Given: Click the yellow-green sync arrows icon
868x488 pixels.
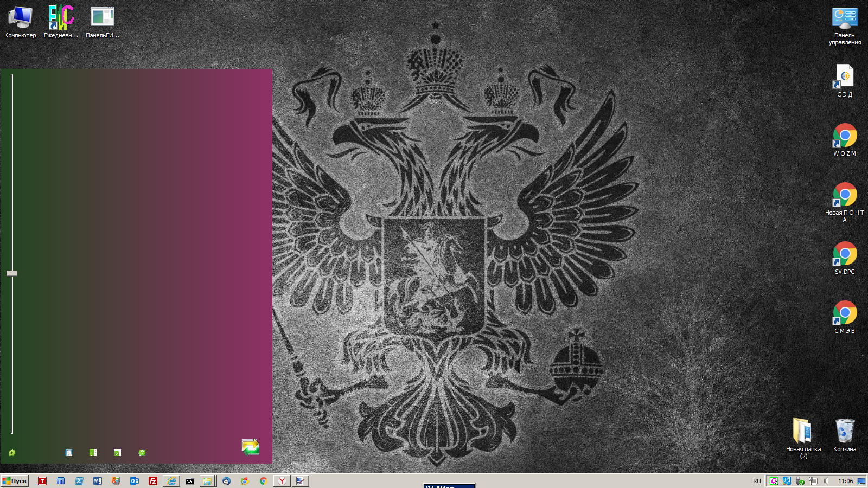Looking at the screenshot, I should click(x=250, y=447).
